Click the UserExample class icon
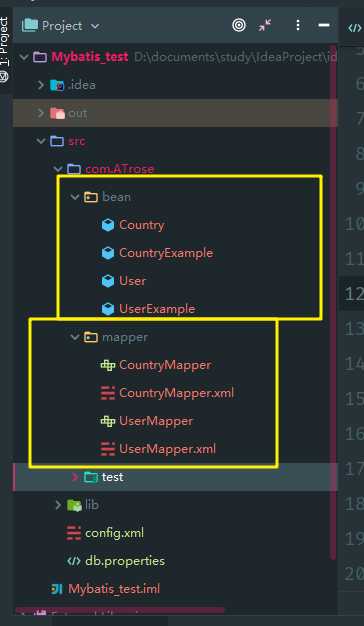This screenshot has width=364, height=626. pos(108,309)
